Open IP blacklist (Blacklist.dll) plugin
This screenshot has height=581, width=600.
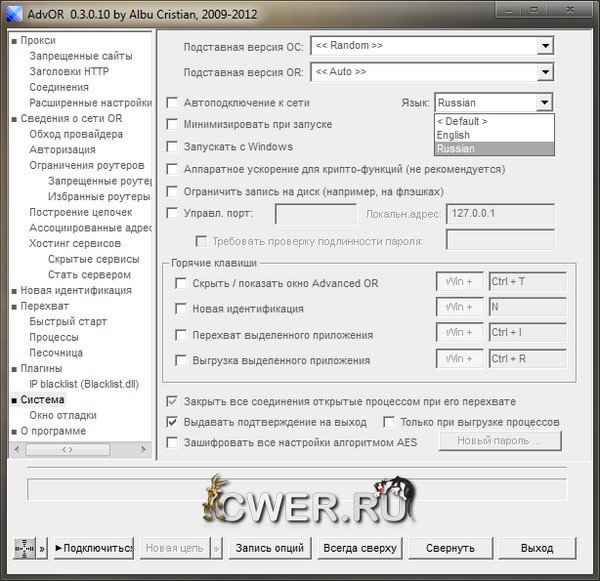[x=84, y=384]
